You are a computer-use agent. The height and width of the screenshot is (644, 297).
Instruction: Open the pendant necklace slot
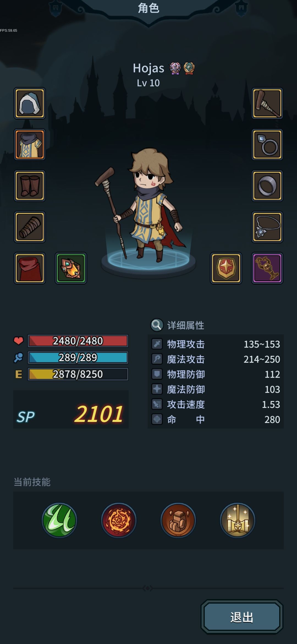tap(267, 227)
